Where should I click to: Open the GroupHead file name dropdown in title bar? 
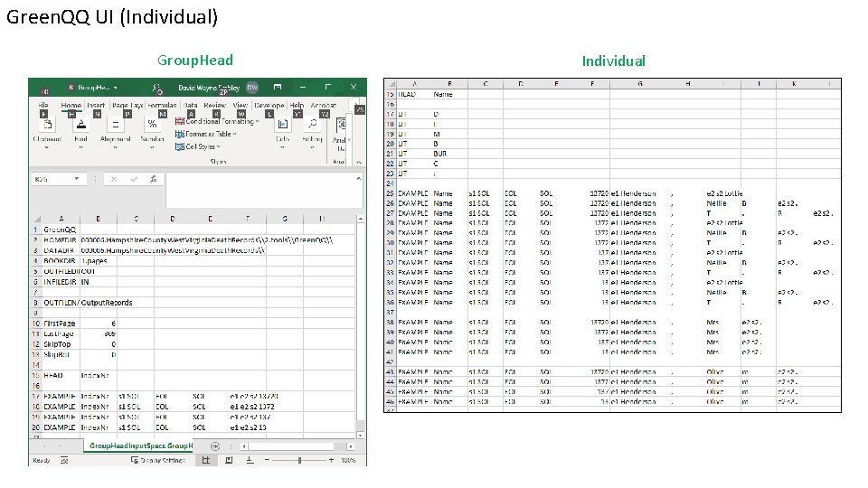[115, 88]
